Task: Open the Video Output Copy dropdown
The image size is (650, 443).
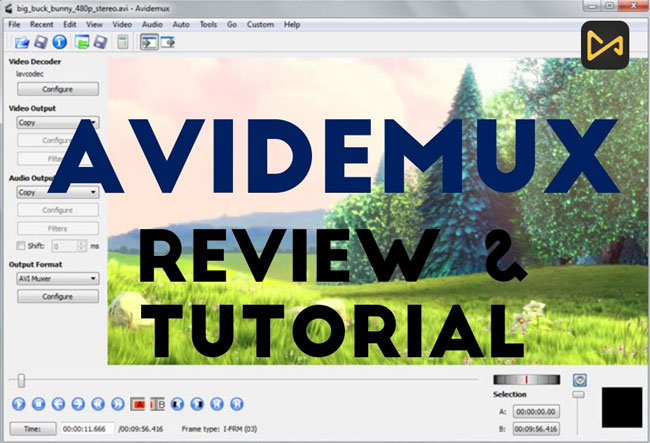Action: 58,123
